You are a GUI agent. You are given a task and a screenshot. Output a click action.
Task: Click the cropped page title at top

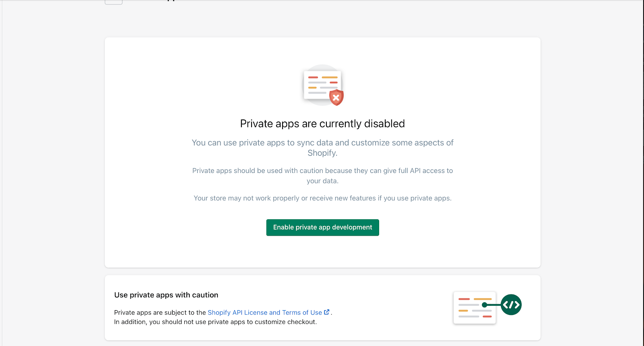click(171, 1)
